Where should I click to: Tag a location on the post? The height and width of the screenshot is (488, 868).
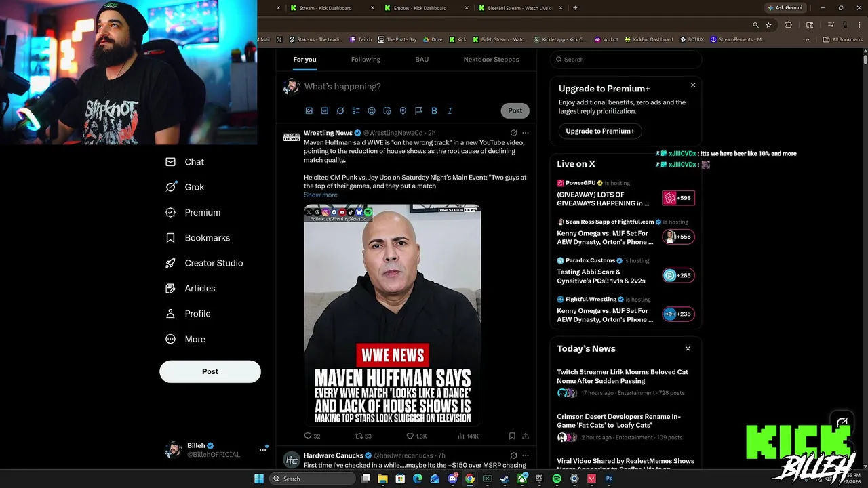pyautogui.click(x=403, y=110)
